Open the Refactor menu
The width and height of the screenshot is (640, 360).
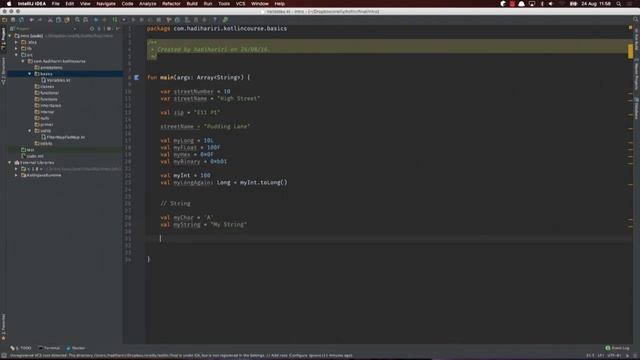coord(171,4)
